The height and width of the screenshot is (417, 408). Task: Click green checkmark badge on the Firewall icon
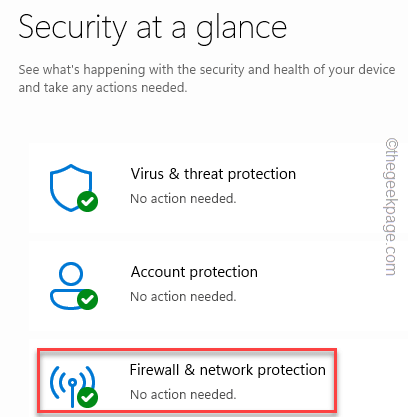click(x=87, y=397)
